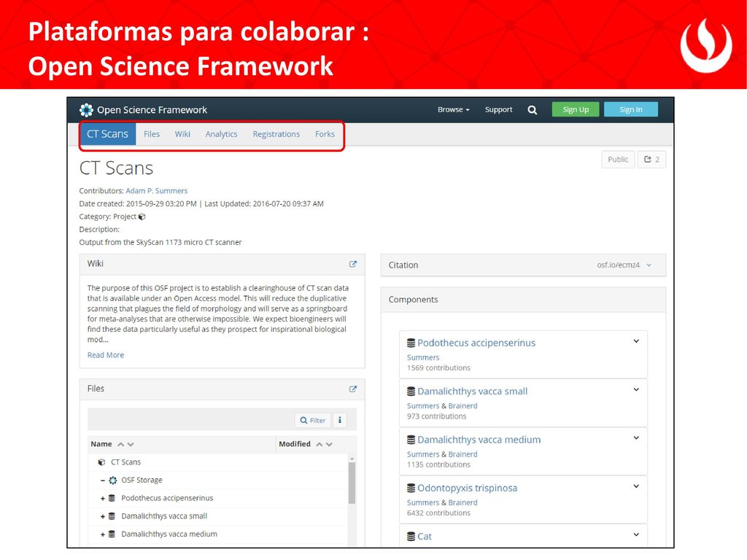
Task: Expand Podothecus accipenserinus in file tree
Action: (x=103, y=498)
